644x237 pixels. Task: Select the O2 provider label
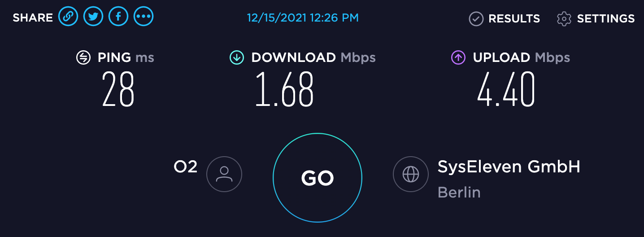[186, 167]
